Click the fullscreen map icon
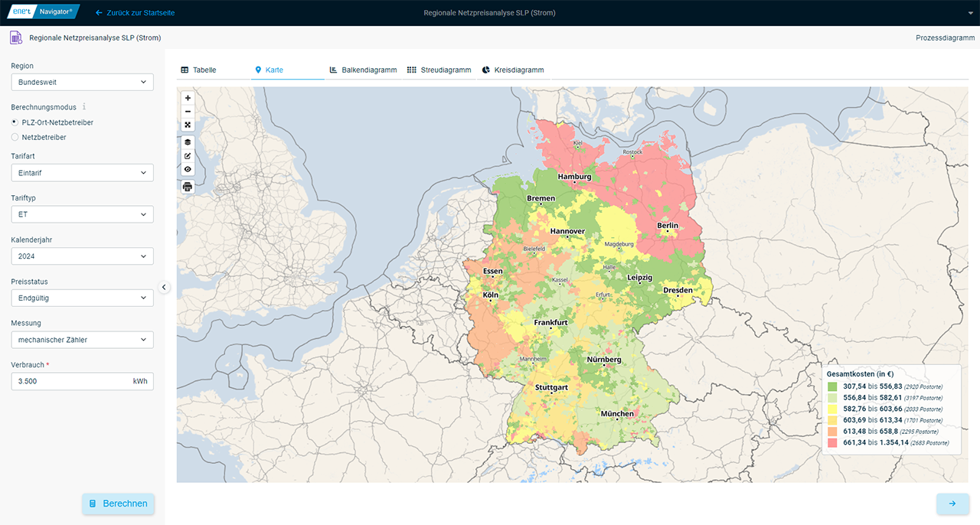980x525 pixels. [188, 125]
